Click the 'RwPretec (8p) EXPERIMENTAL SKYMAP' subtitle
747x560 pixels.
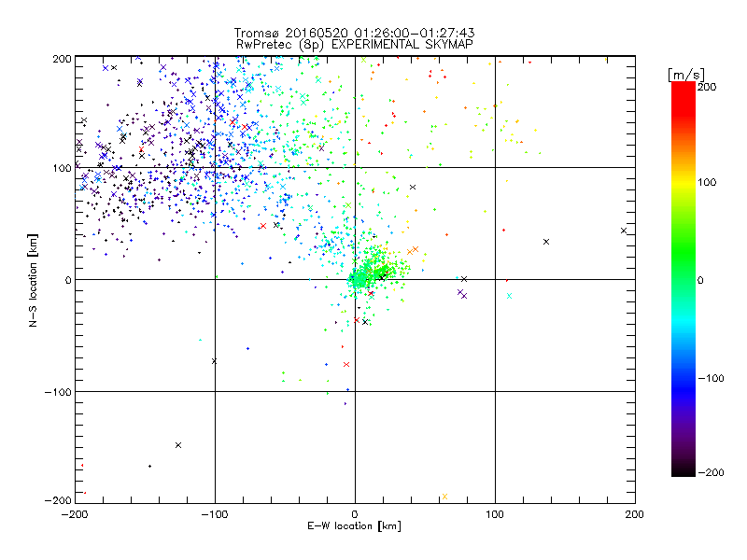pyautogui.click(x=355, y=44)
